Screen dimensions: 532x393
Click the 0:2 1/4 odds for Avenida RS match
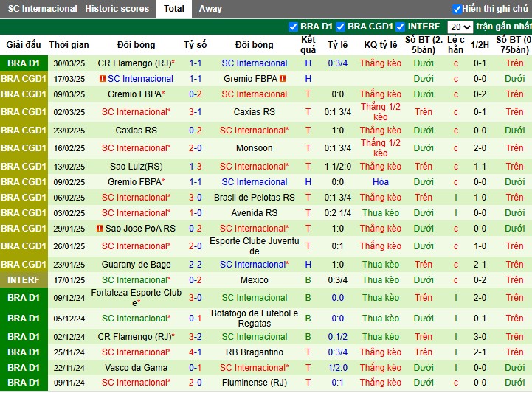pyautogui.click(x=338, y=213)
